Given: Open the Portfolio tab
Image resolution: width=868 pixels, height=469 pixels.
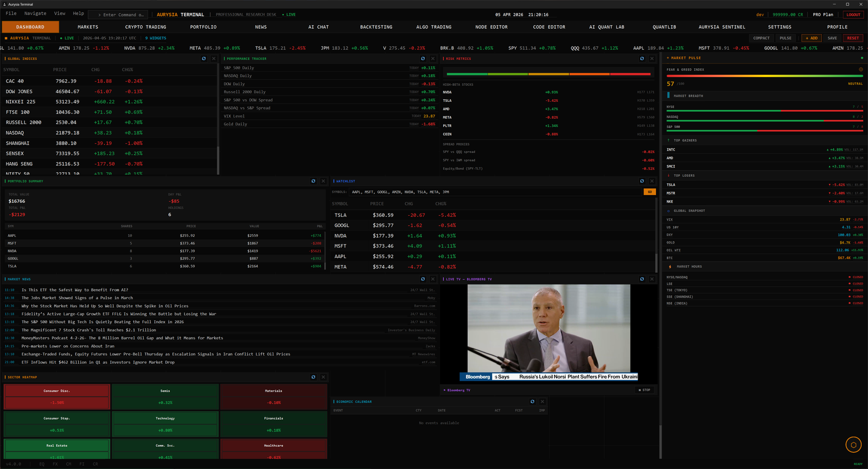Looking at the screenshot, I should point(203,27).
